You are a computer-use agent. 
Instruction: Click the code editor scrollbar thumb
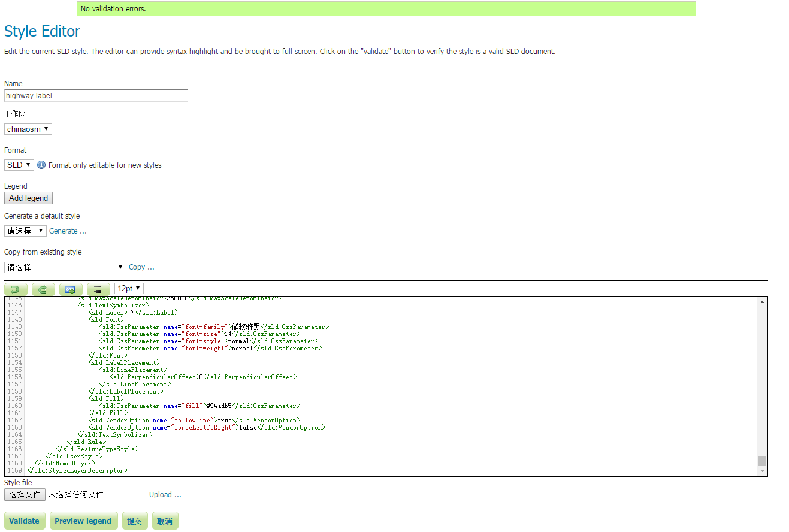click(762, 461)
